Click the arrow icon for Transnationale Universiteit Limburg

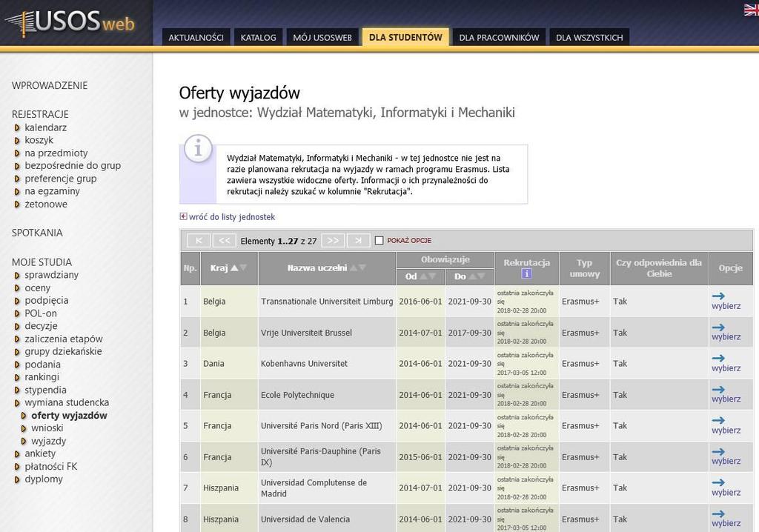pos(718,296)
